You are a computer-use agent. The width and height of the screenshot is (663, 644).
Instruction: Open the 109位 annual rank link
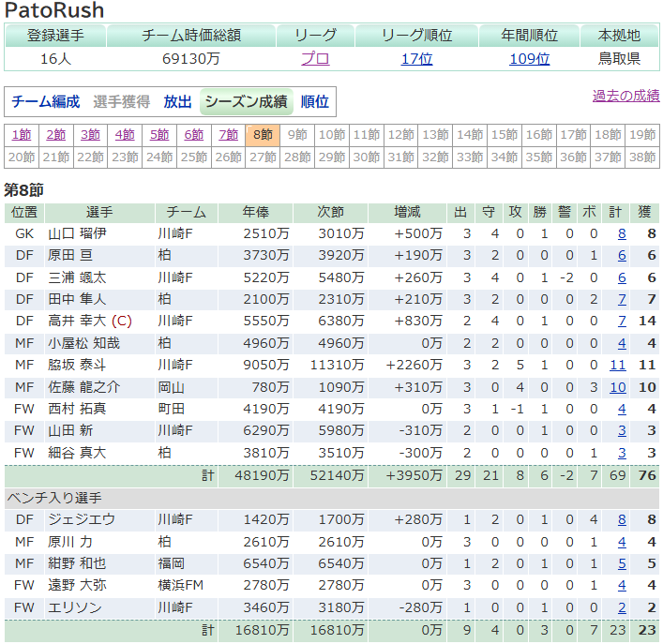click(x=530, y=59)
